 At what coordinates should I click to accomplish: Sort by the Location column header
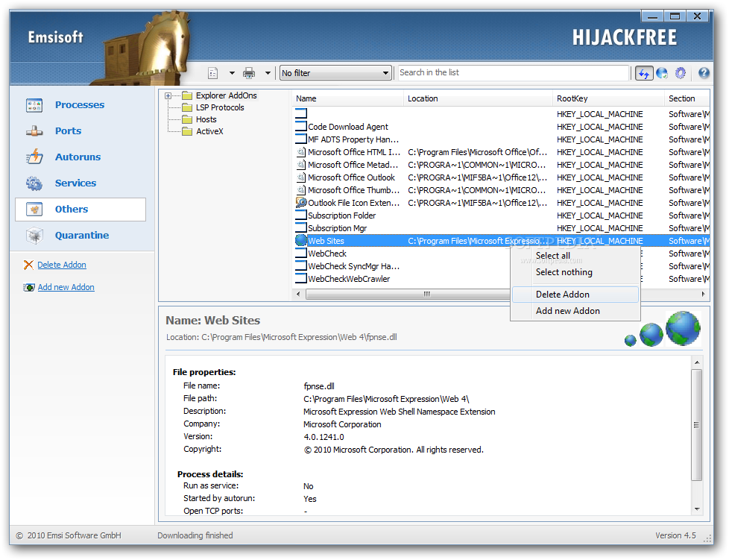[478, 98]
